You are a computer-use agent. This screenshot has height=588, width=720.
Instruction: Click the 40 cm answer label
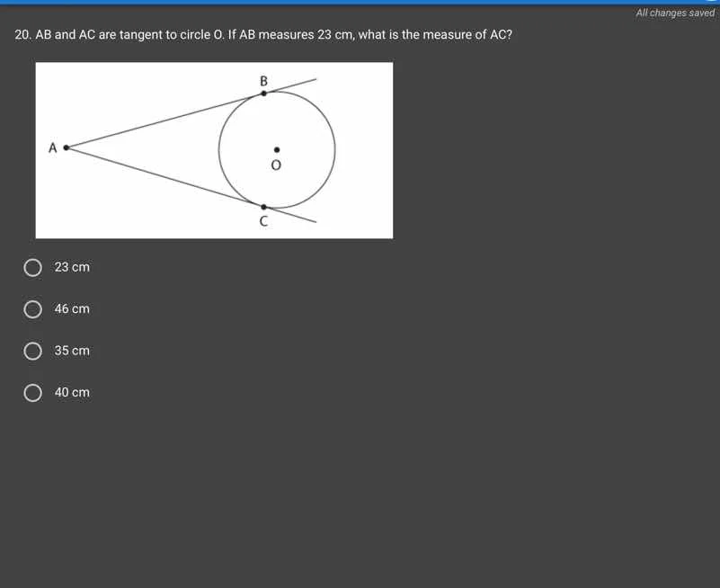point(71,391)
